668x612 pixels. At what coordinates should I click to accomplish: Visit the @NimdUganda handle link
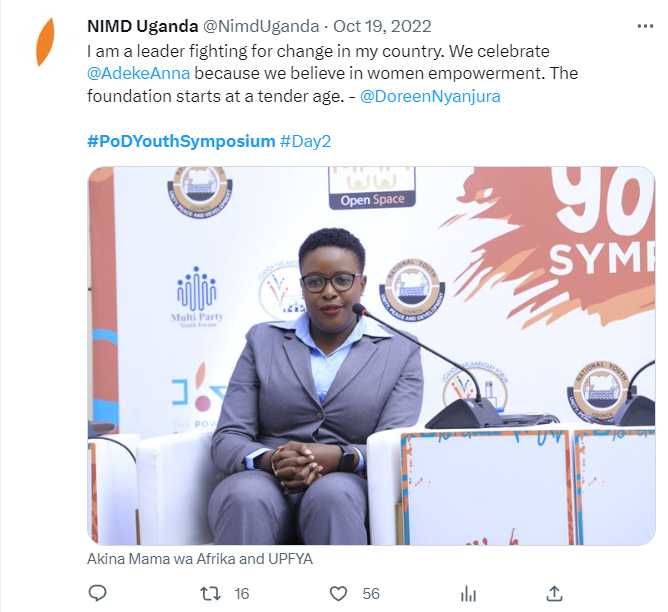click(261, 26)
